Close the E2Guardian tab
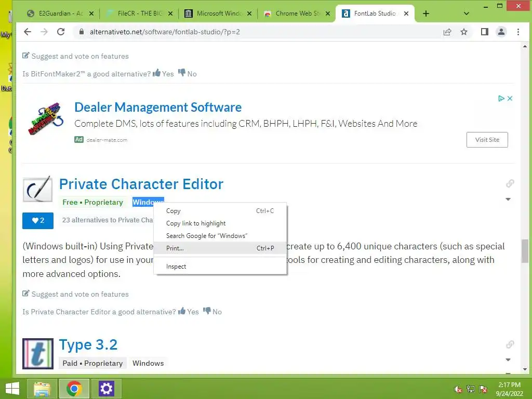Viewport: 532px width, 399px height. [x=91, y=14]
